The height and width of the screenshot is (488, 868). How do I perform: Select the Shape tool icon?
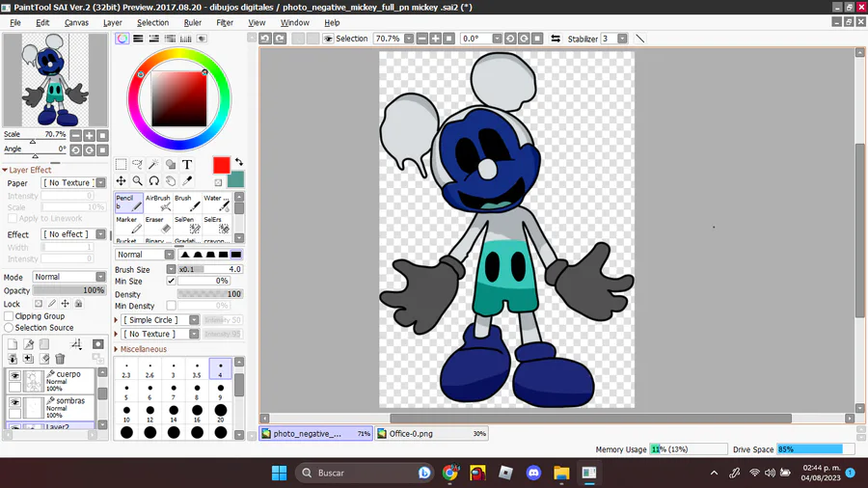171,164
